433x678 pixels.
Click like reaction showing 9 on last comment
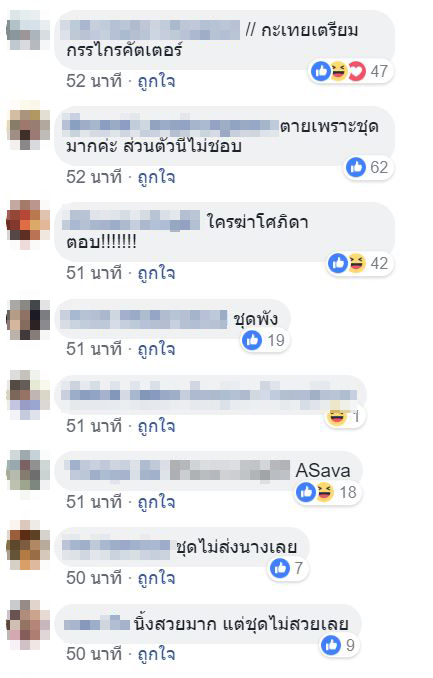340,645
